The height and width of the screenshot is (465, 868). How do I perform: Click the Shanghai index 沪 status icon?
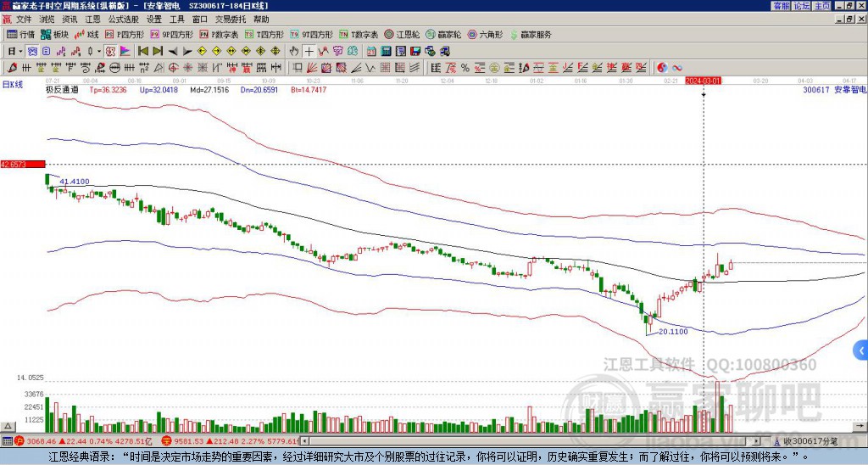point(19,441)
